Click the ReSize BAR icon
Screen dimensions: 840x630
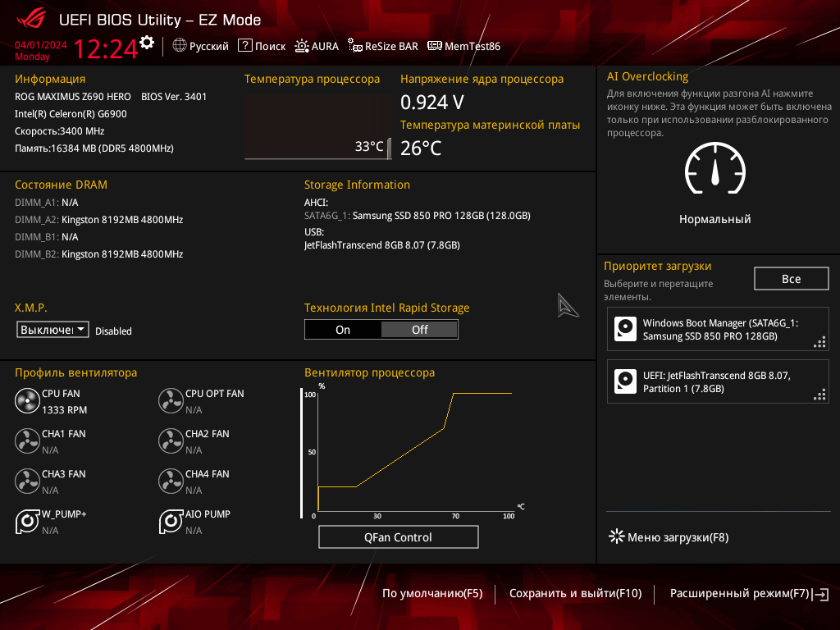coord(354,46)
